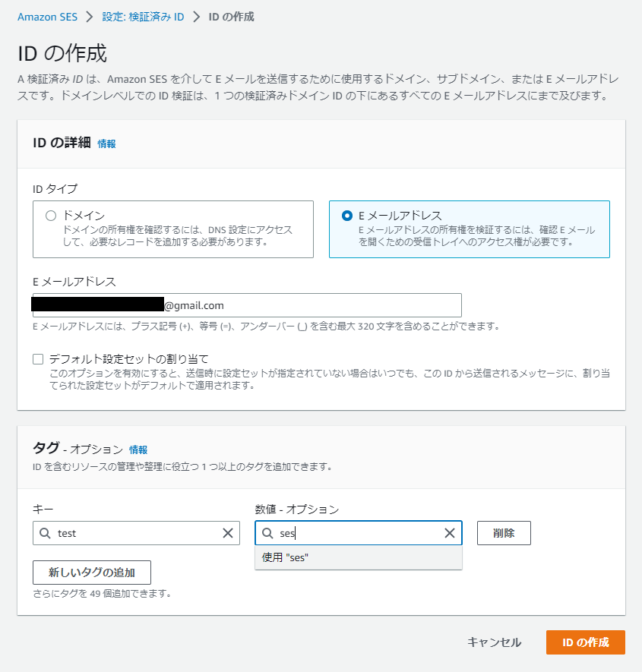Click the 削除 button for the tag

pos(504,533)
